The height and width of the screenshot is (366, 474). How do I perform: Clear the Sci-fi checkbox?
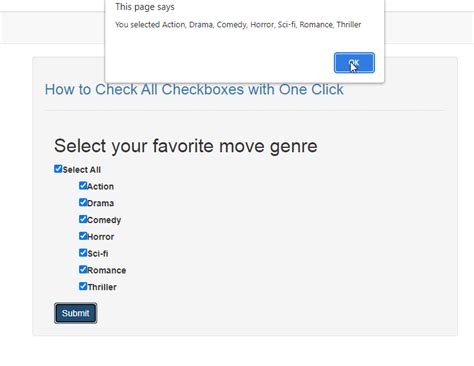point(83,253)
